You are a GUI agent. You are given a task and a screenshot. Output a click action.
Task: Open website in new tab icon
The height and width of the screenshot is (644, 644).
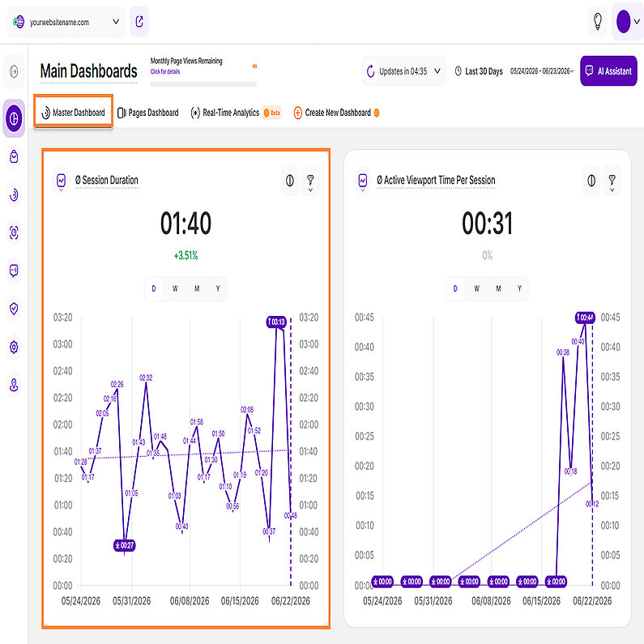(x=139, y=21)
